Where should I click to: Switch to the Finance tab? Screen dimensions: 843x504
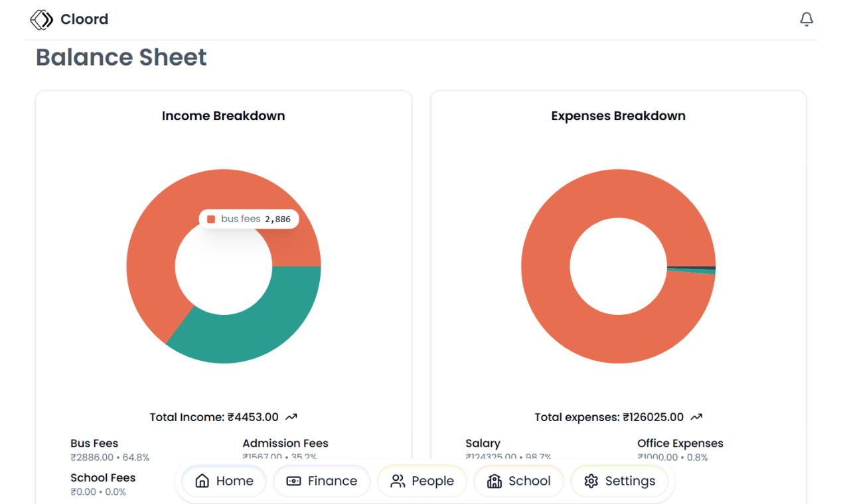click(322, 481)
